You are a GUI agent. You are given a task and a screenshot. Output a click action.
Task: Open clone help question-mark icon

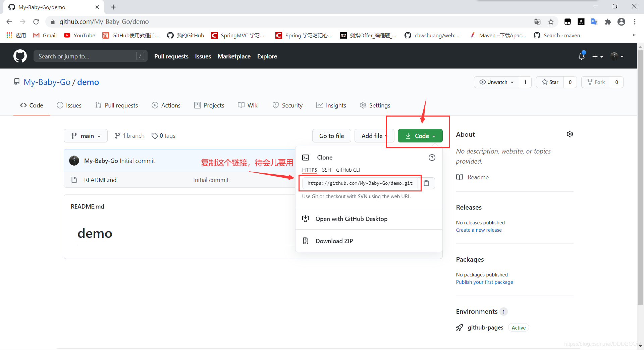[x=432, y=158]
